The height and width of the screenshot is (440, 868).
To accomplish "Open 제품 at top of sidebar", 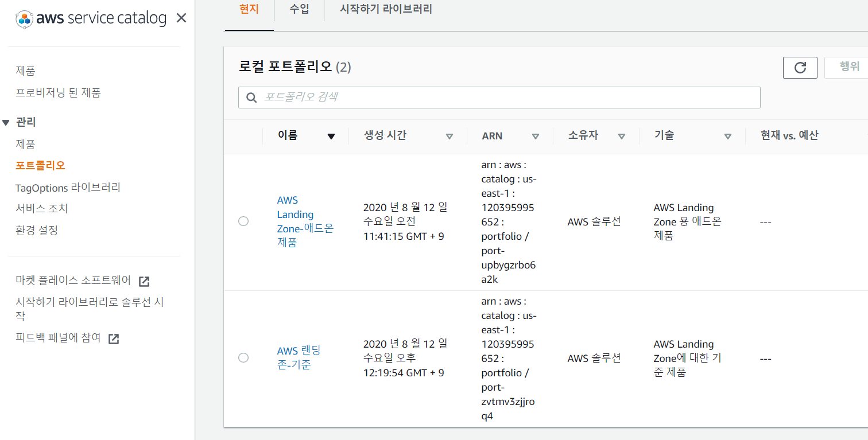I will (x=25, y=71).
